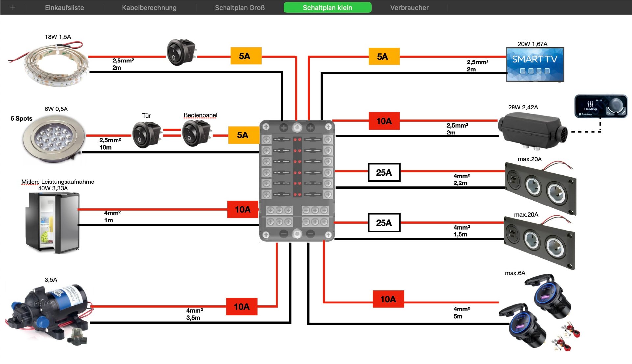Click the 5A fuse label for spots

pos(244,135)
